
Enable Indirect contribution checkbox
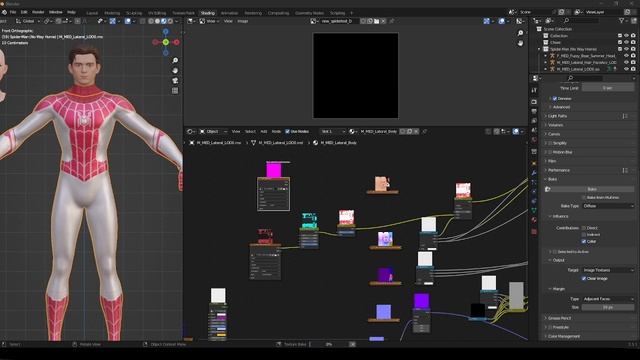click(584, 234)
